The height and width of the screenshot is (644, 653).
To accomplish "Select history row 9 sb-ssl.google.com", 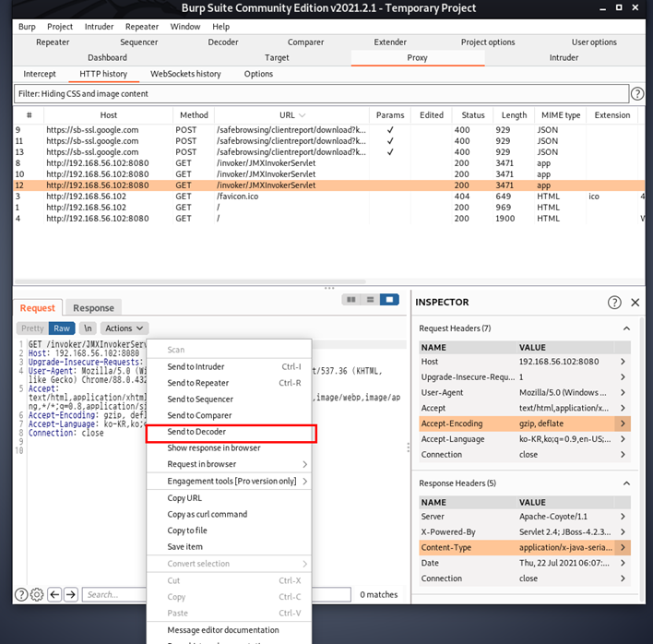I will [329, 130].
